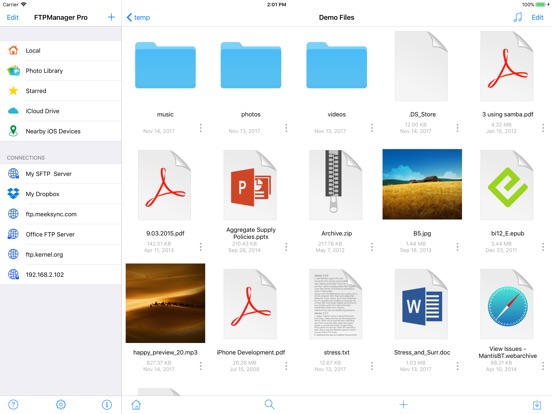552x414 pixels.
Task: Show options menu for Archive.zip
Action: pyautogui.click(x=372, y=247)
